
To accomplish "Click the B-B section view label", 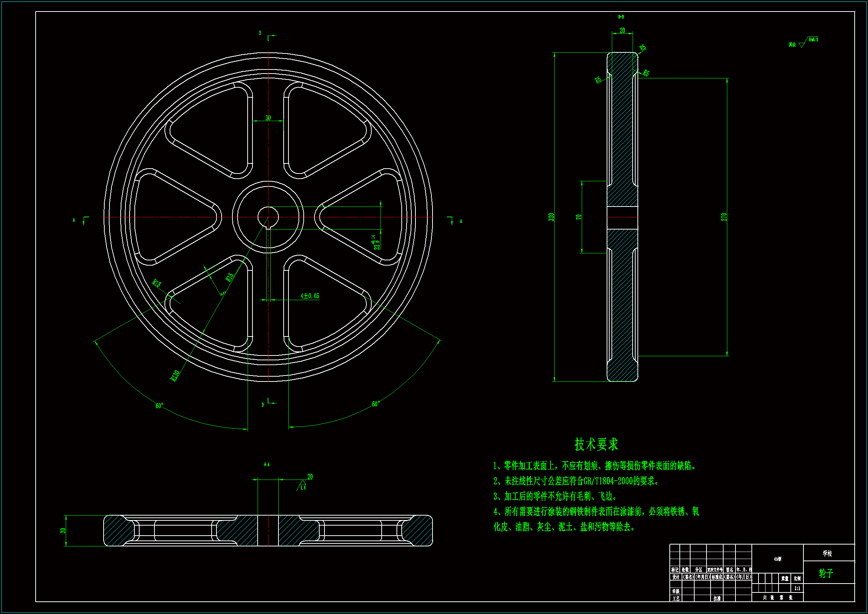I will click(x=621, y=17).
